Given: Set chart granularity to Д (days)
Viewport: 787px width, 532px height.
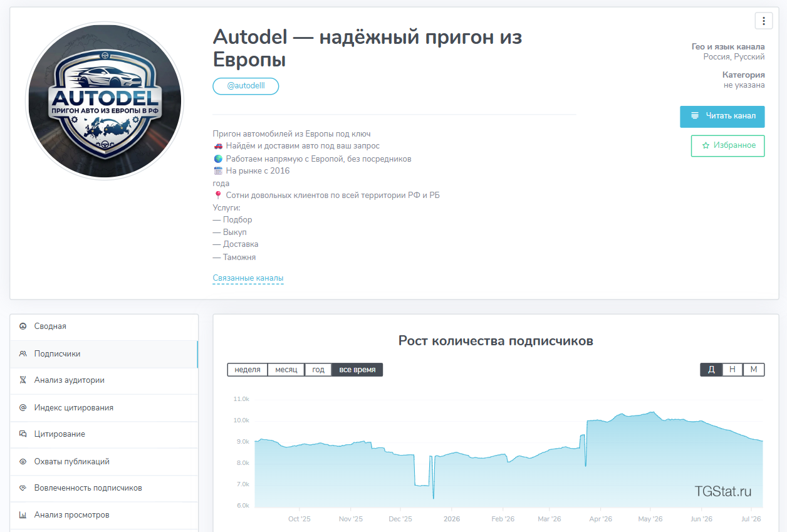Looking at the screenshot, I should point(711,370).
